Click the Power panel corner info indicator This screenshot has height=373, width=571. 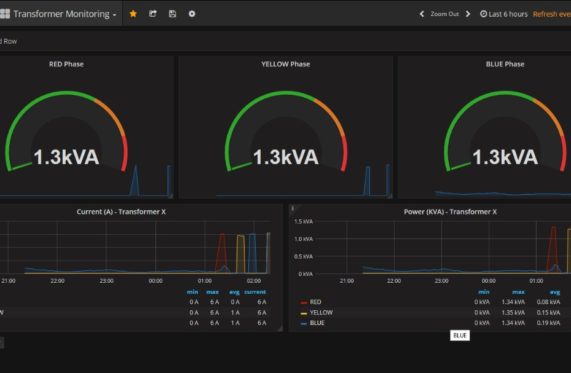tap(292, 208)
